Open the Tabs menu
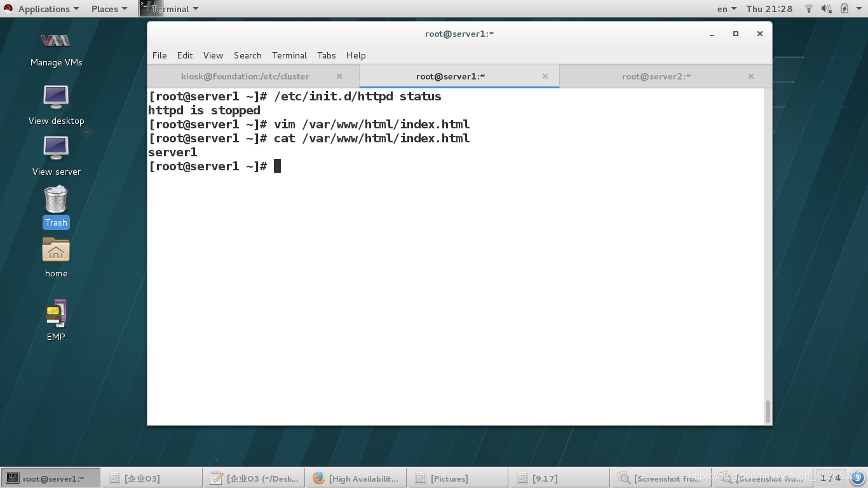Screen dimensions: 868x488 click(327, 55)
